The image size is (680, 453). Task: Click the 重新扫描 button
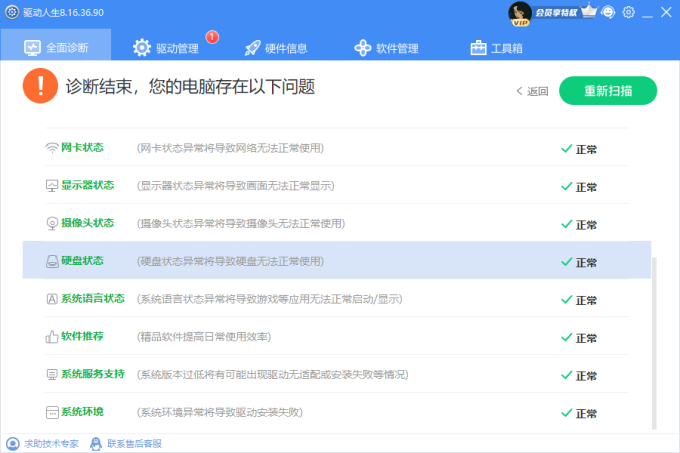point(608,91)
